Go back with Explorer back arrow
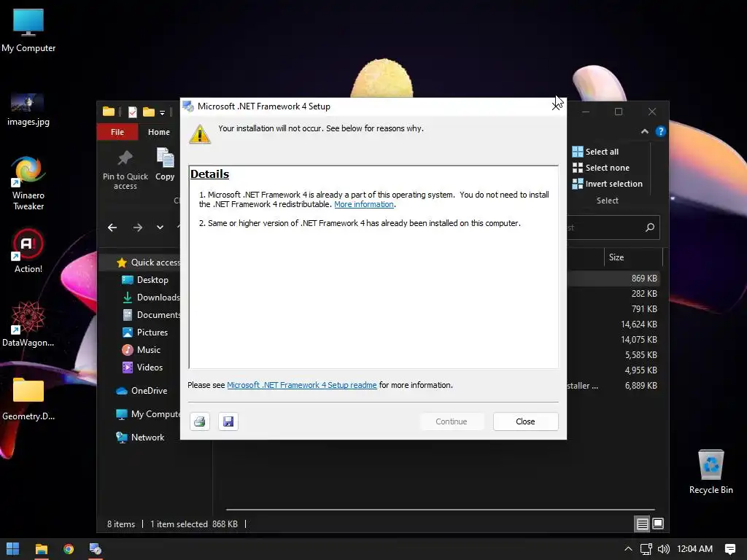Viewport: 747px width, 560px height. click(112, 227)
